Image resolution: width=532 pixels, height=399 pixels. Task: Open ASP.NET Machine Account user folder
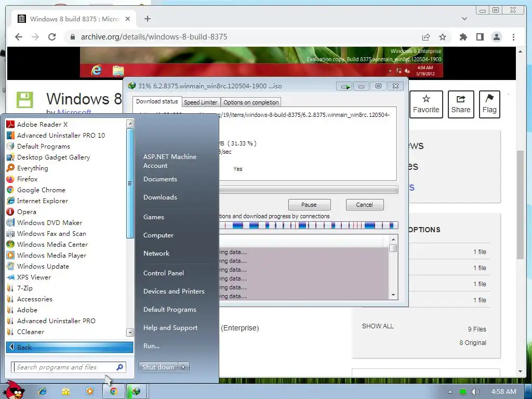(170, 161)
